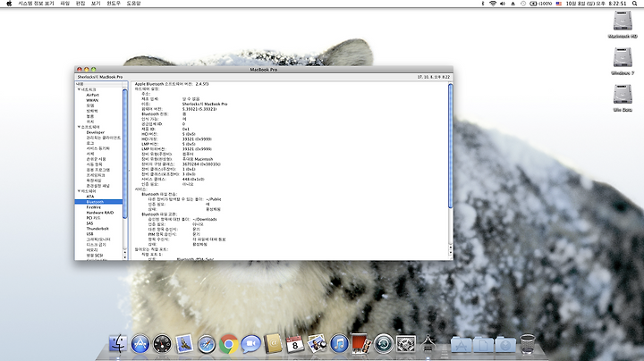
Task: Click the menu bar date and time
Action: (596, 4)
